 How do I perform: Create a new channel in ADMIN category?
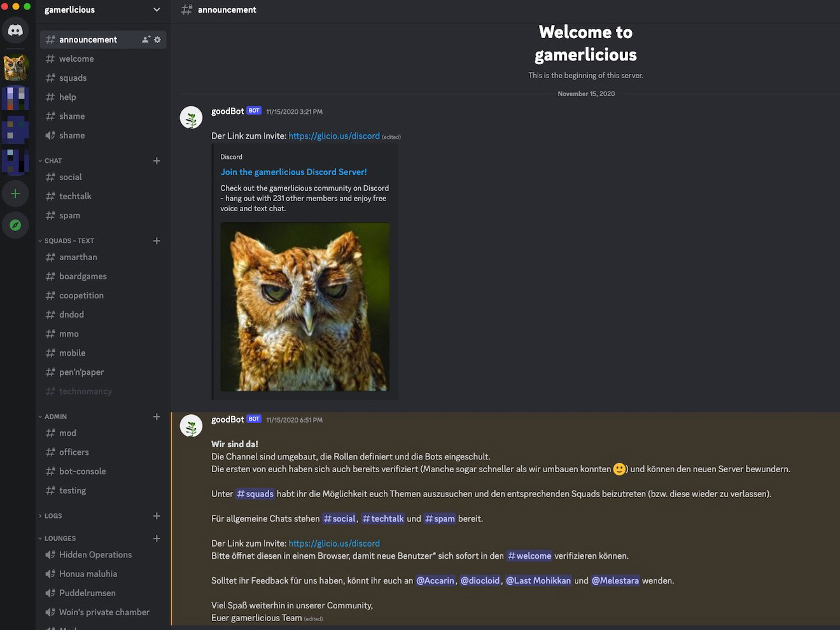(x=157, y=416)
